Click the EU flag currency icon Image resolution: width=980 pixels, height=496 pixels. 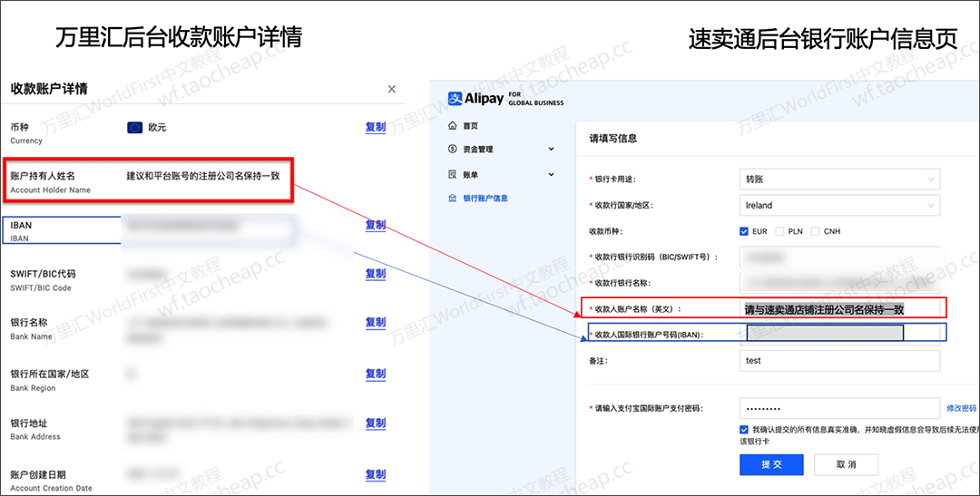click(134, 128)
